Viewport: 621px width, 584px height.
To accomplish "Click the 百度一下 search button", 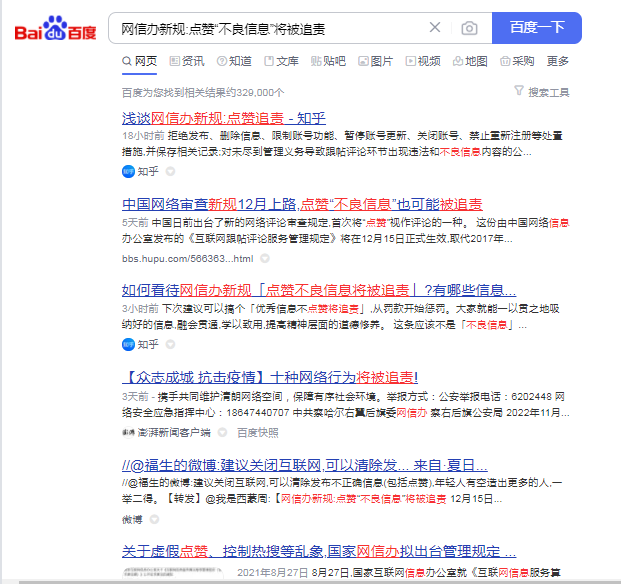I will pos(537,28).
